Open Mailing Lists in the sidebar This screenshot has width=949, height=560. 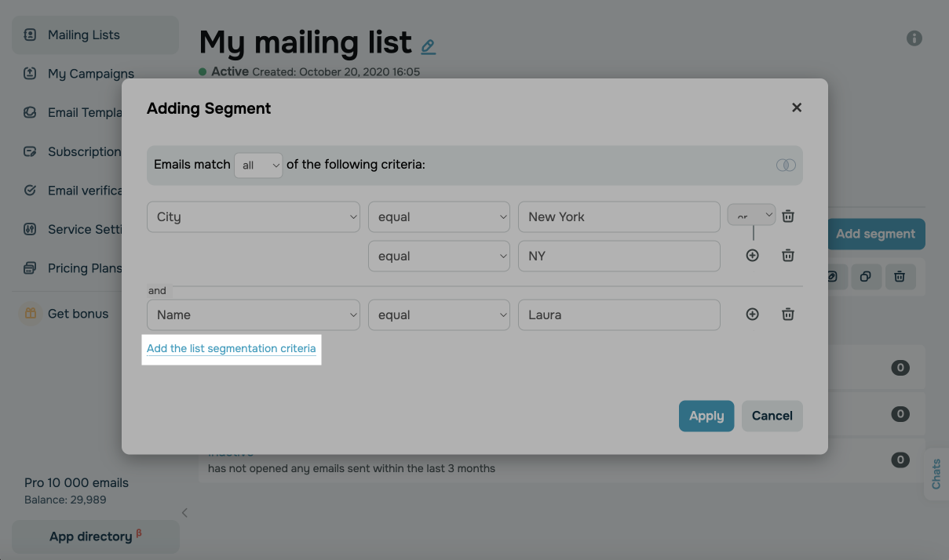coord(84,35)
